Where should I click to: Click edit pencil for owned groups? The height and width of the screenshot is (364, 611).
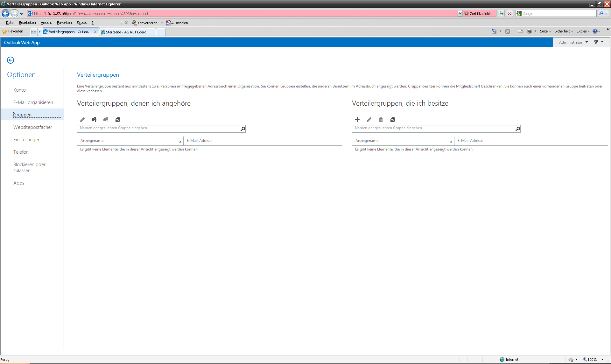369,120
